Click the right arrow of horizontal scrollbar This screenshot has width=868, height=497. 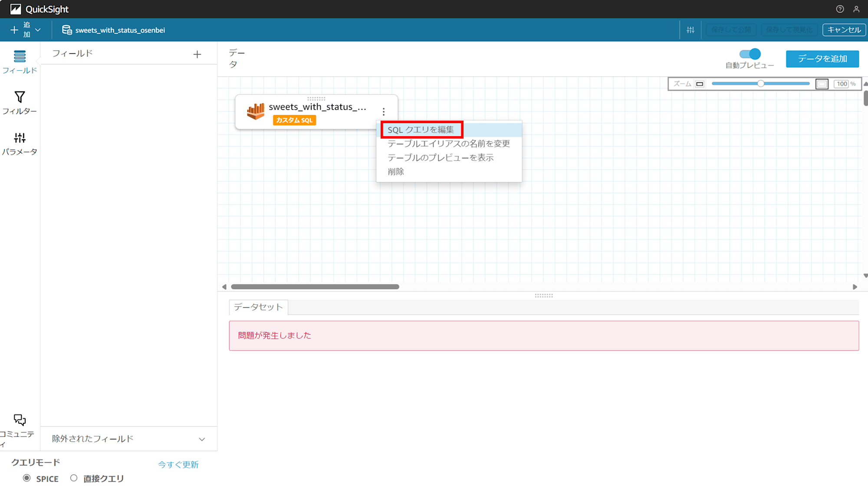click(855, 287)
